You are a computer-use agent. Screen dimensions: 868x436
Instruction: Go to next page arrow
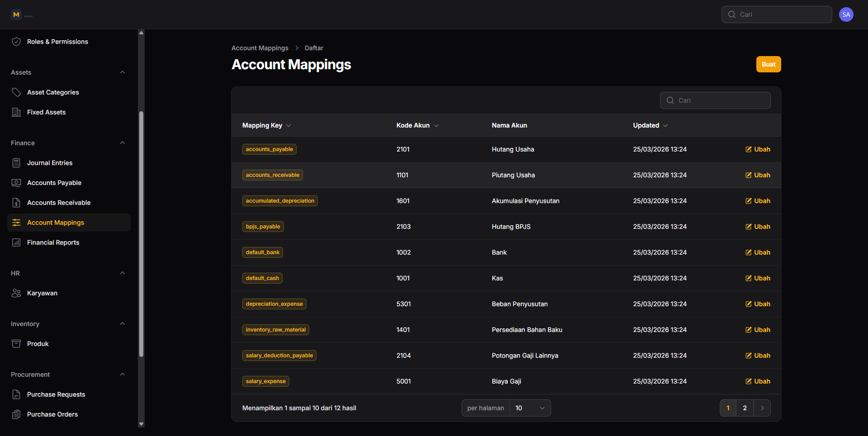(x=762, y=408)
